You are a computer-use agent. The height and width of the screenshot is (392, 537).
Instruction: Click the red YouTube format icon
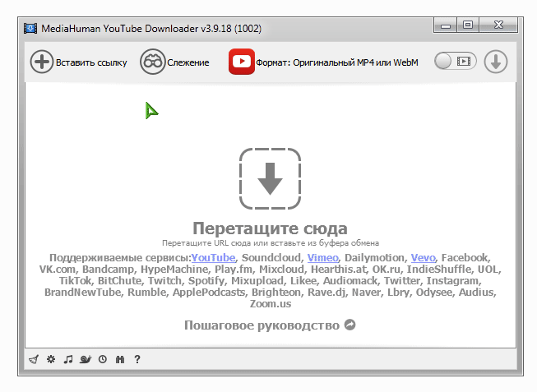click(x=241, y=62)
